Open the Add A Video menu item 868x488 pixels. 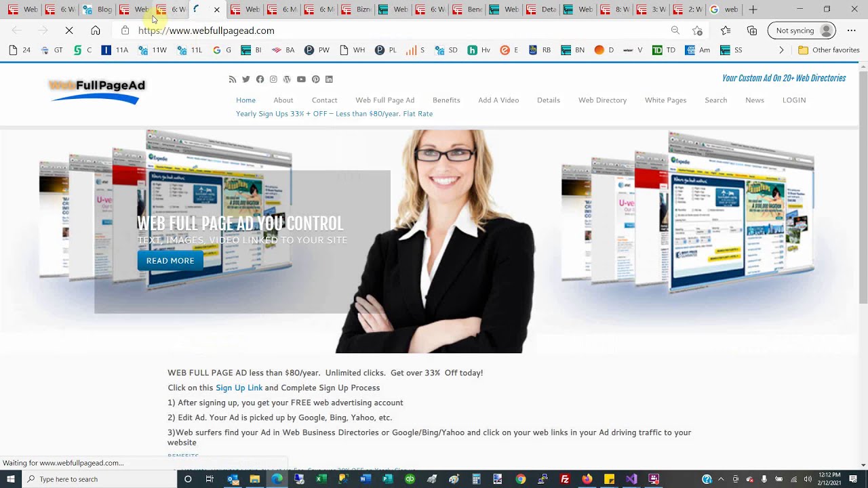(x=498, y=100)
